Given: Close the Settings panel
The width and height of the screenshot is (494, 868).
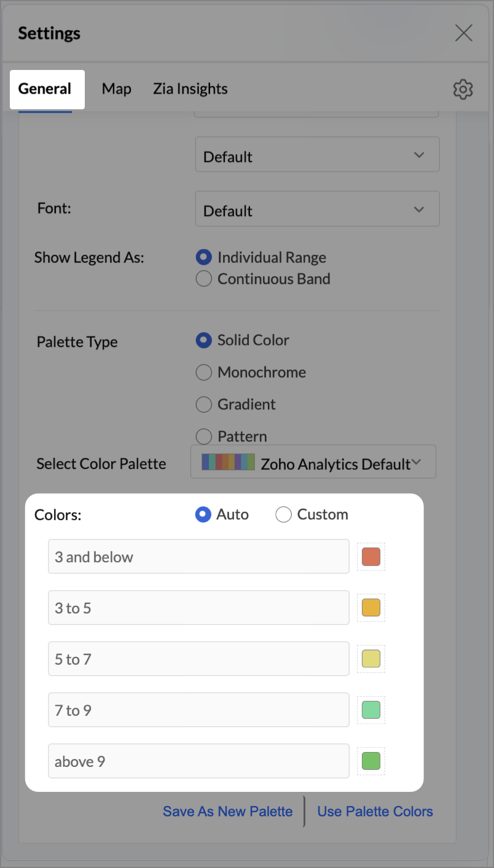Looking at the screenshot, I should pos(463,33).
